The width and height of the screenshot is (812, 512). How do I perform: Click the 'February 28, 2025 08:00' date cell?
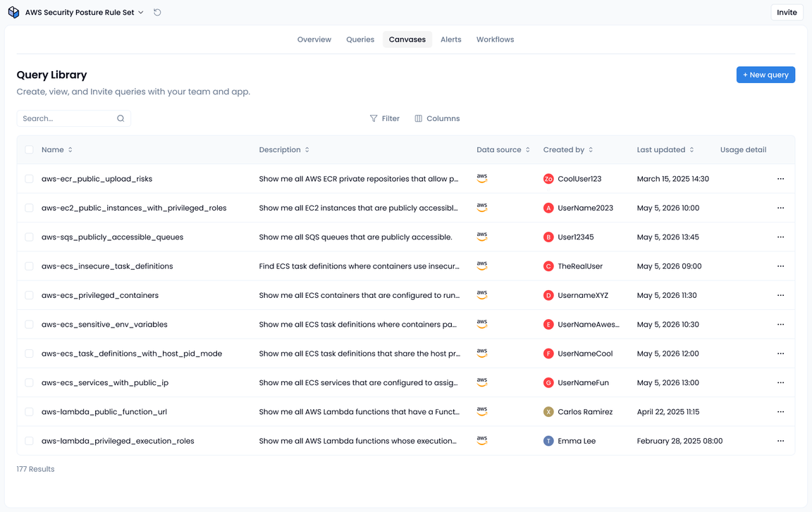tap(679, 441)
